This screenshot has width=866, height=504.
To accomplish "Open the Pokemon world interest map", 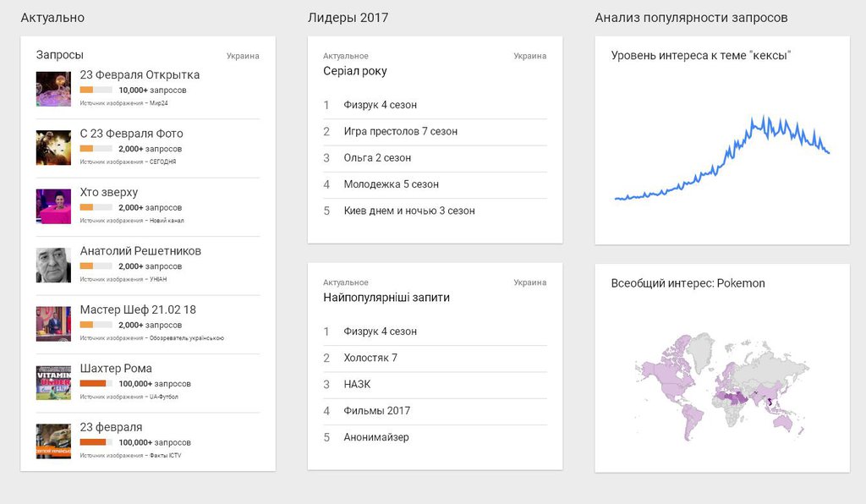I will tap(721, 383).
